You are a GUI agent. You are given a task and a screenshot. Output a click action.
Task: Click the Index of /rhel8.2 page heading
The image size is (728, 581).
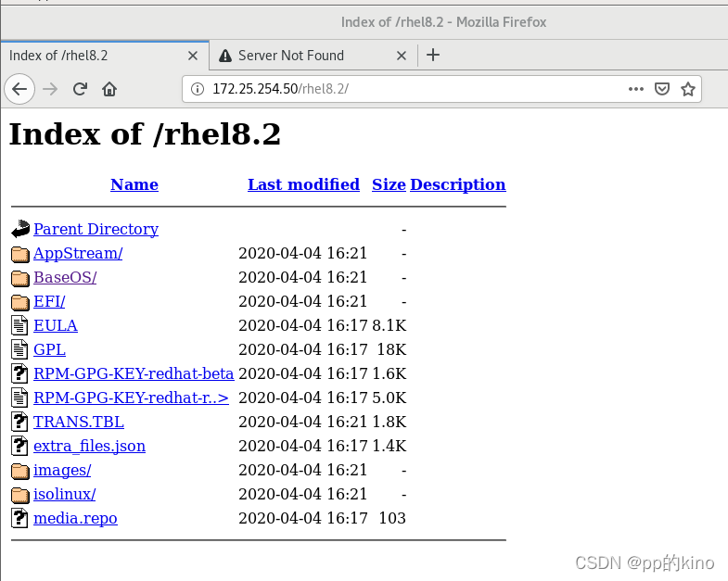[x=145, y=134]
